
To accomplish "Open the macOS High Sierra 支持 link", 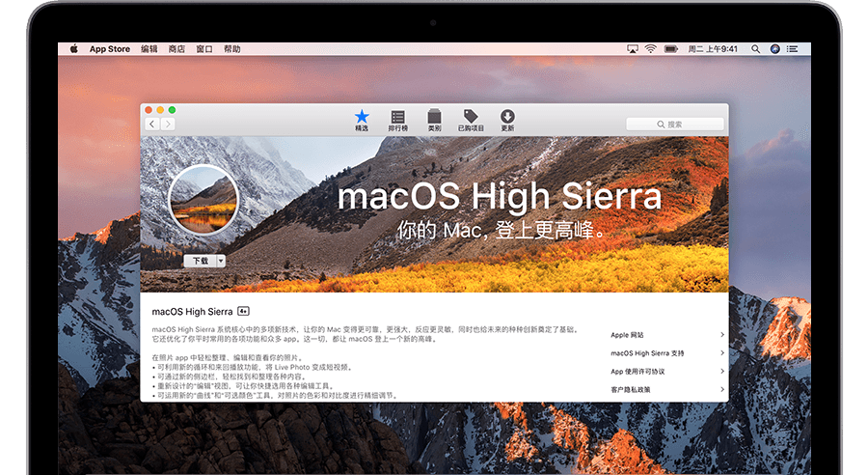I will pos(647,353).
